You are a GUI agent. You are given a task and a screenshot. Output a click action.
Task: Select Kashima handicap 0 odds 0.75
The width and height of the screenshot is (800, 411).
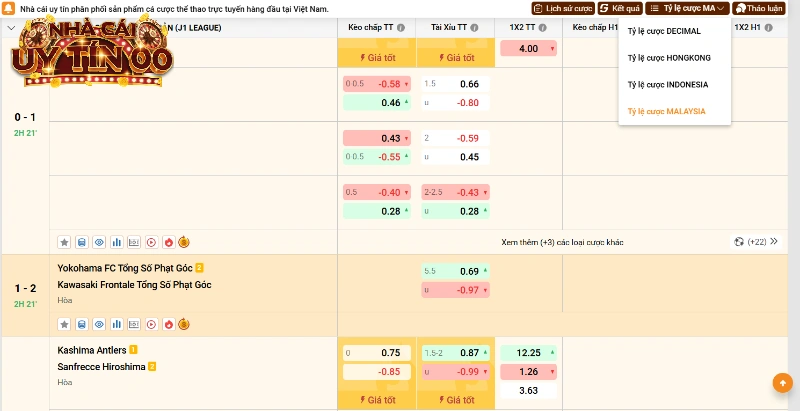pyautogui.click(x=377, y=353)
